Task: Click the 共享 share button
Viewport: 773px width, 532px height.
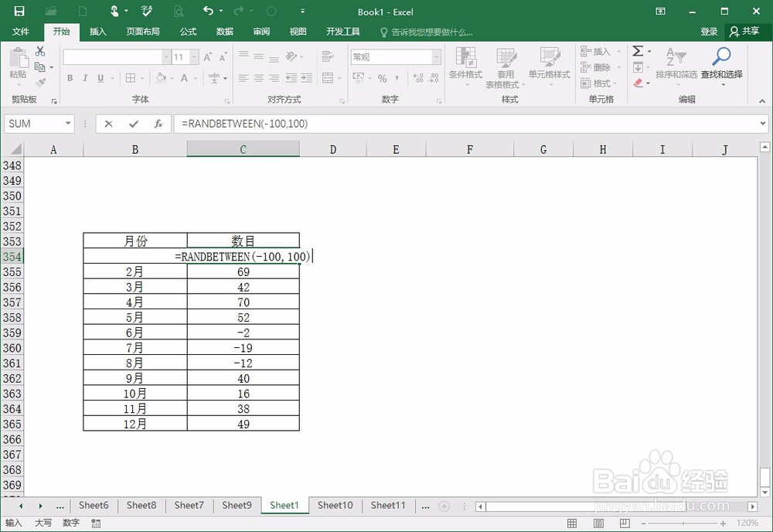Action: [745, 32]
